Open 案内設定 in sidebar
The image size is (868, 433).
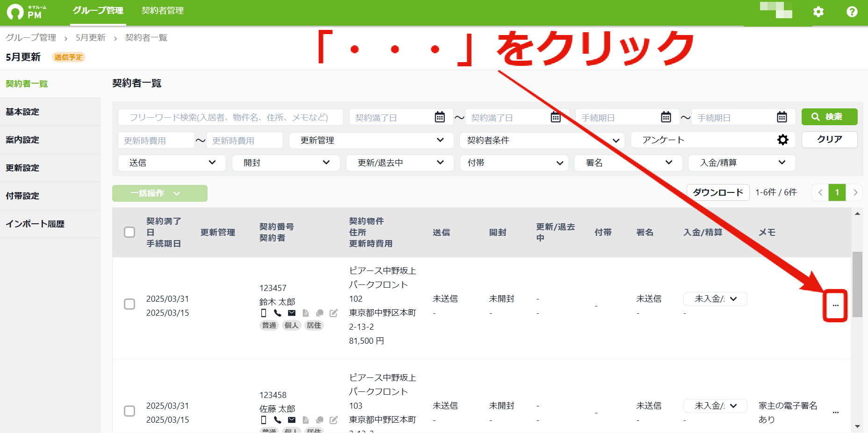pos(50,140)
